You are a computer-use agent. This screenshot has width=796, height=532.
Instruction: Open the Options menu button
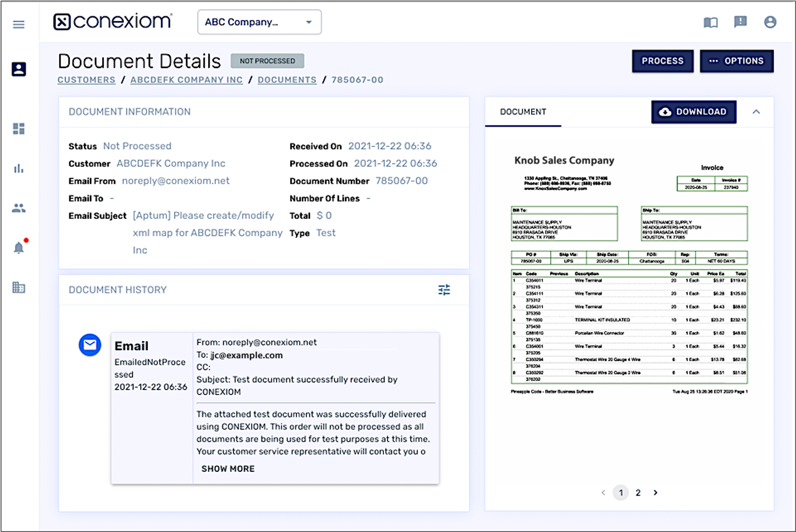coord(736,61)
